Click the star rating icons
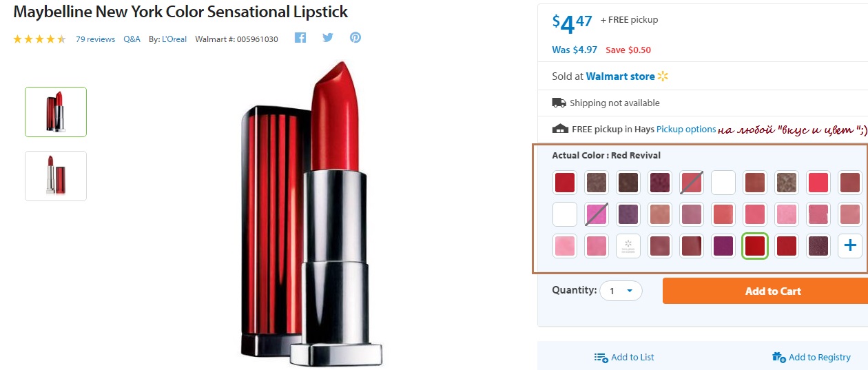868x370 pixels. (x=39, y=39)
